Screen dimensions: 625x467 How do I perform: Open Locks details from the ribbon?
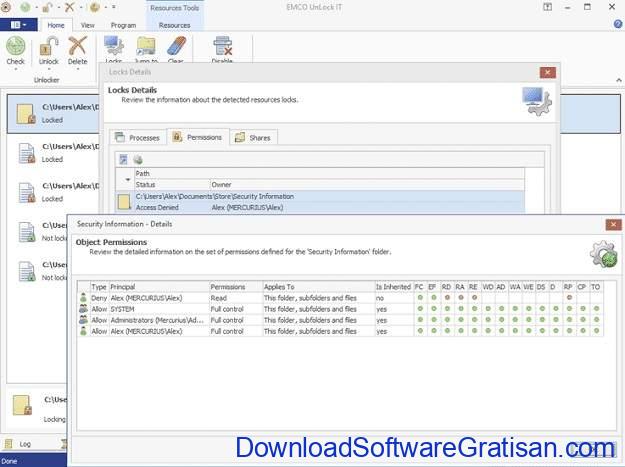(x=114, y=49)
